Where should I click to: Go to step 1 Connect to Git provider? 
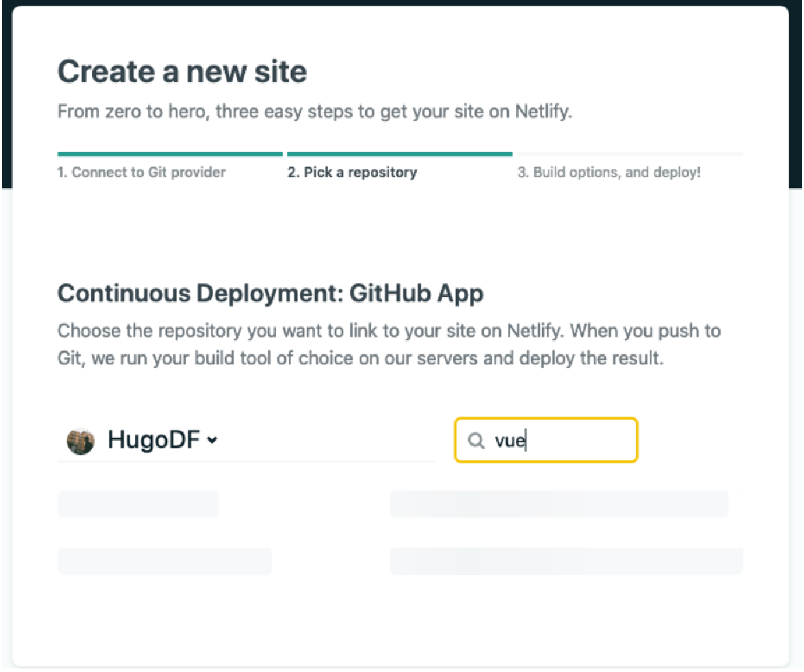pos(142,172)
